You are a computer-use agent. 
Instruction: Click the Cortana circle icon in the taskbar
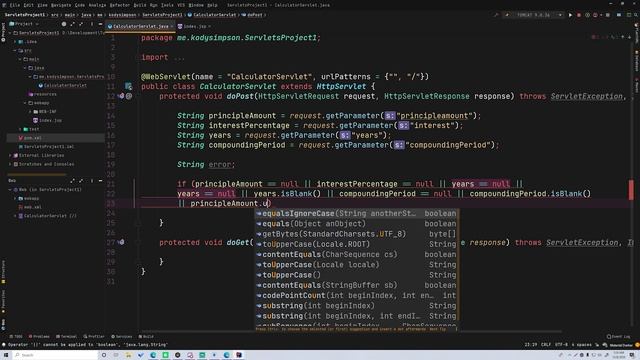(x=104, y=355)
